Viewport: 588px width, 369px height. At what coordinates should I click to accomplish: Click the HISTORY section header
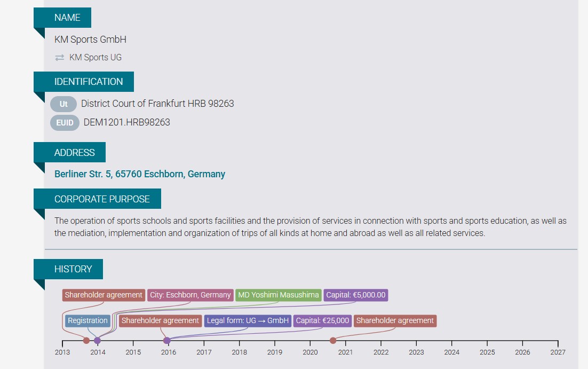pos(73,269)
